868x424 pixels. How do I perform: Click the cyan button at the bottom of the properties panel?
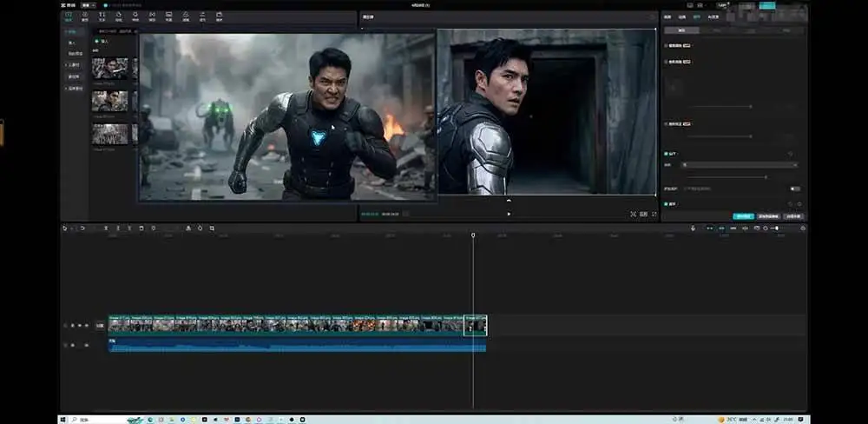[744, 216]
